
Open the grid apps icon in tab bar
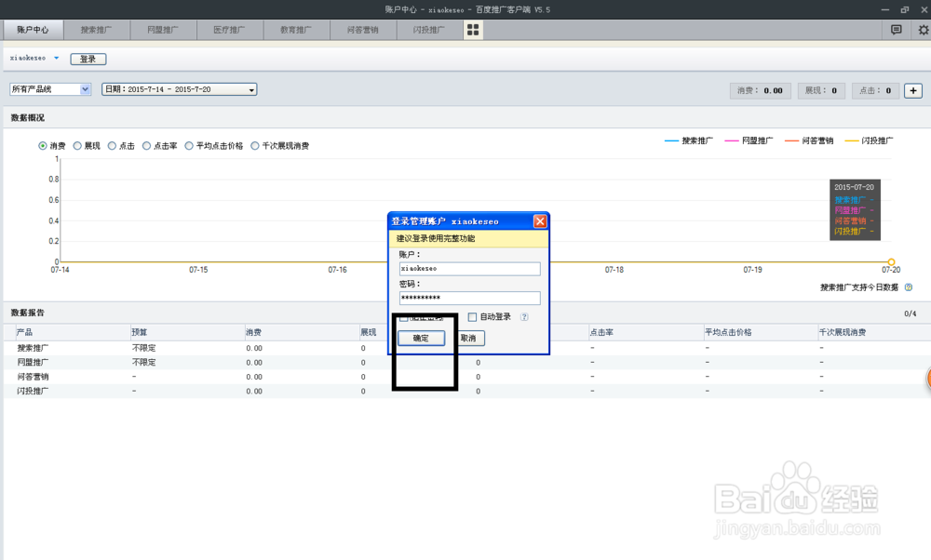click(473, 30)
